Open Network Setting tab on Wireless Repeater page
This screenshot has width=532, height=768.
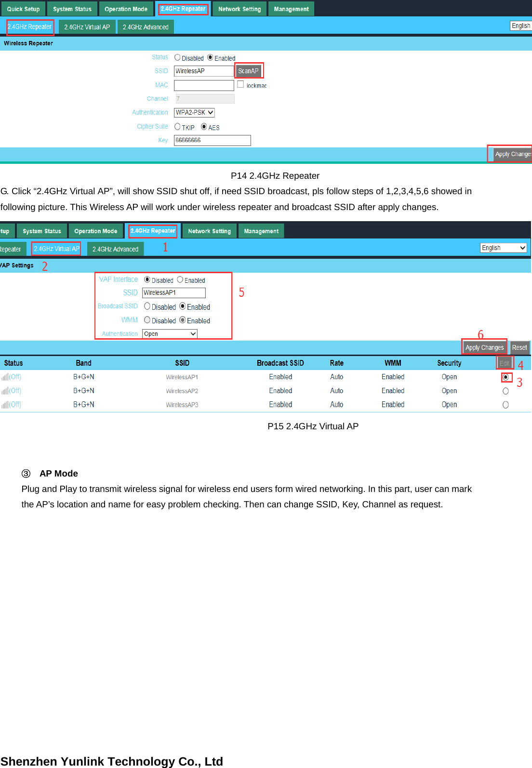pyautogui.click(x=239, y=9)
